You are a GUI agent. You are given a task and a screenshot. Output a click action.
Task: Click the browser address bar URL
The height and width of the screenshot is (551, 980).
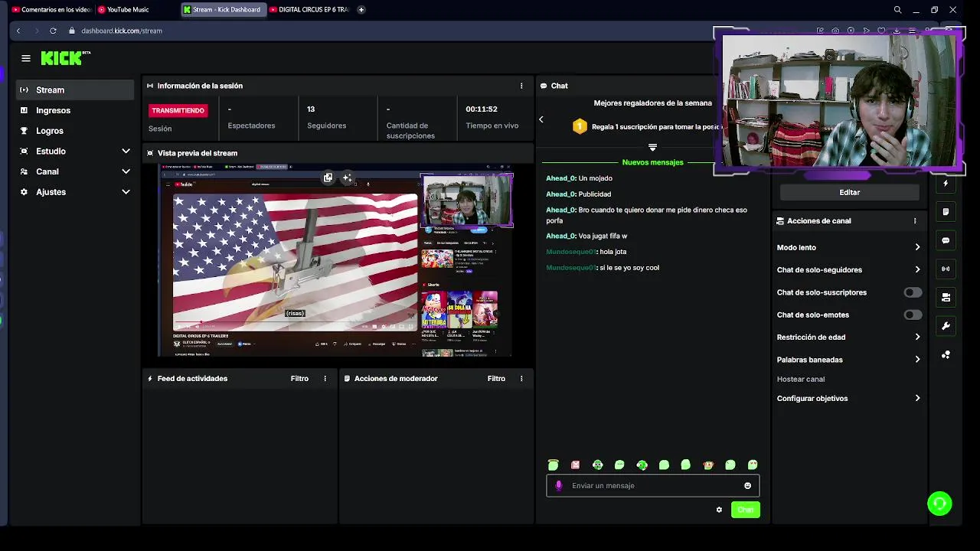pyautogui.click(x=122, y=31)
